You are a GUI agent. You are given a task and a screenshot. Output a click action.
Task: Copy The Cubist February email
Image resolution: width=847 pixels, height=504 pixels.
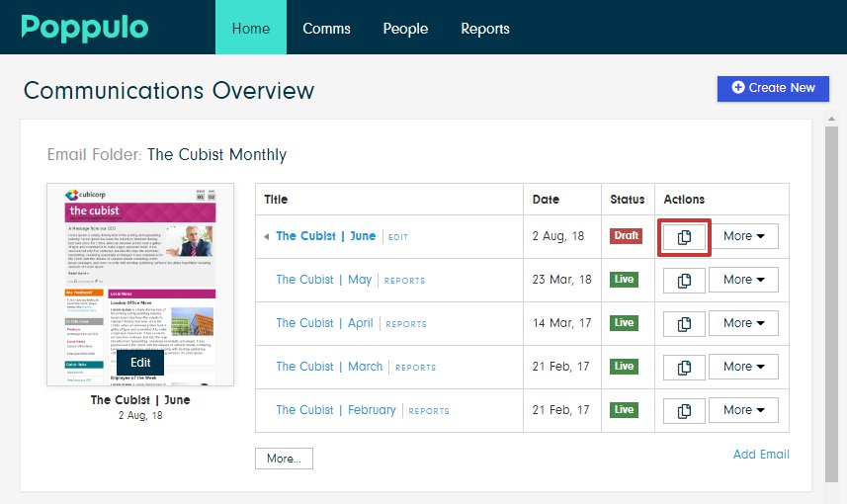684,410
